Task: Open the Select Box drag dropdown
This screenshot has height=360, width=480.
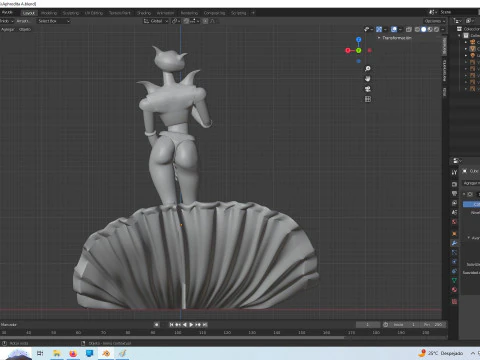Action: coord(53,21)
